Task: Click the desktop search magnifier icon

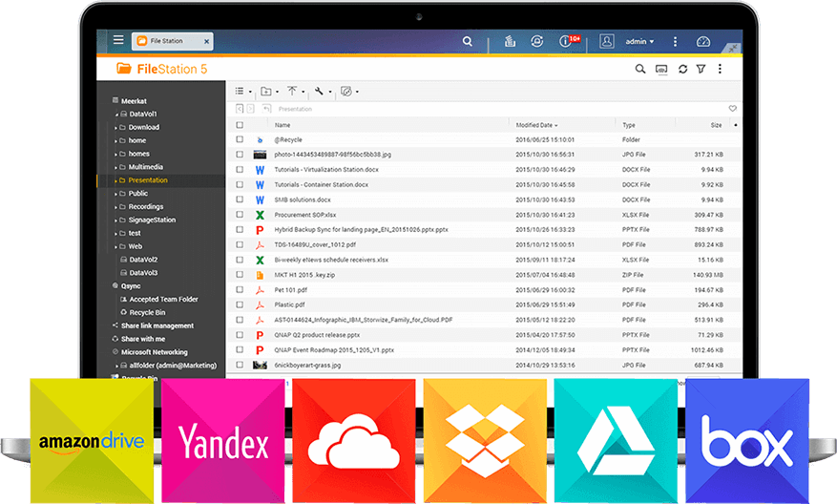Action: pos(467,41)
